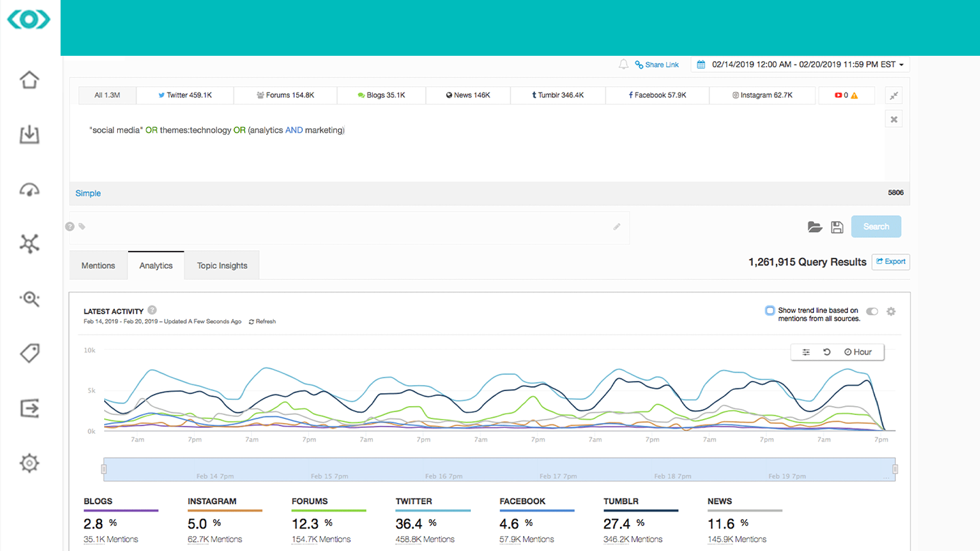Switch to the Mentions tab

point(98,265)
